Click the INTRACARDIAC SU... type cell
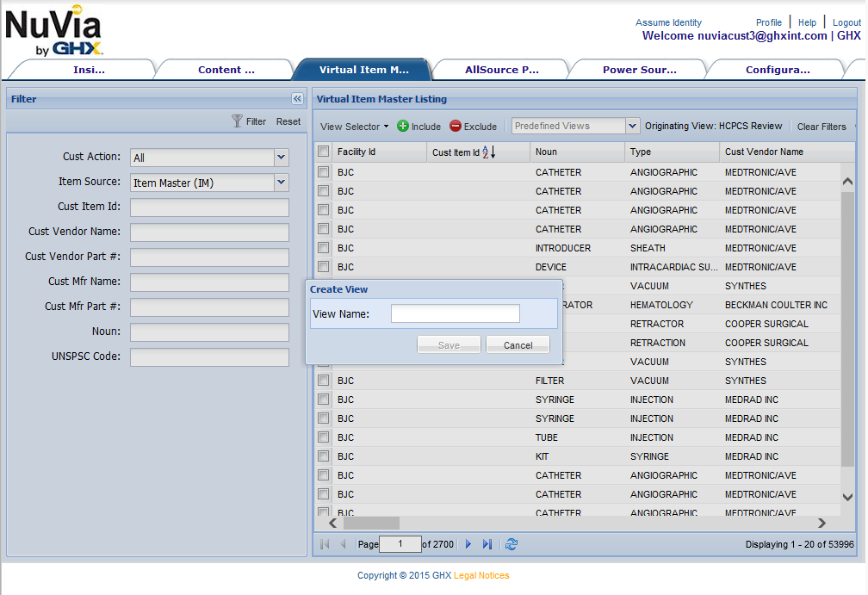 coord(673,267)
